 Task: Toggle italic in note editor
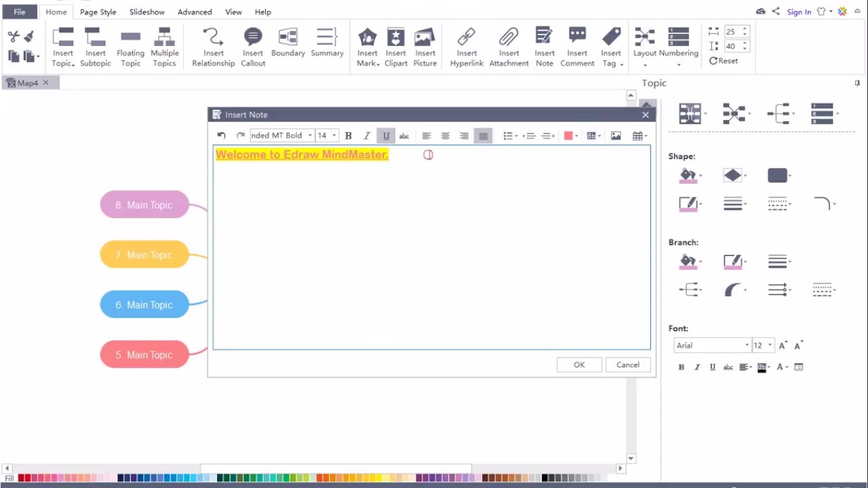(x=367, y=136)
